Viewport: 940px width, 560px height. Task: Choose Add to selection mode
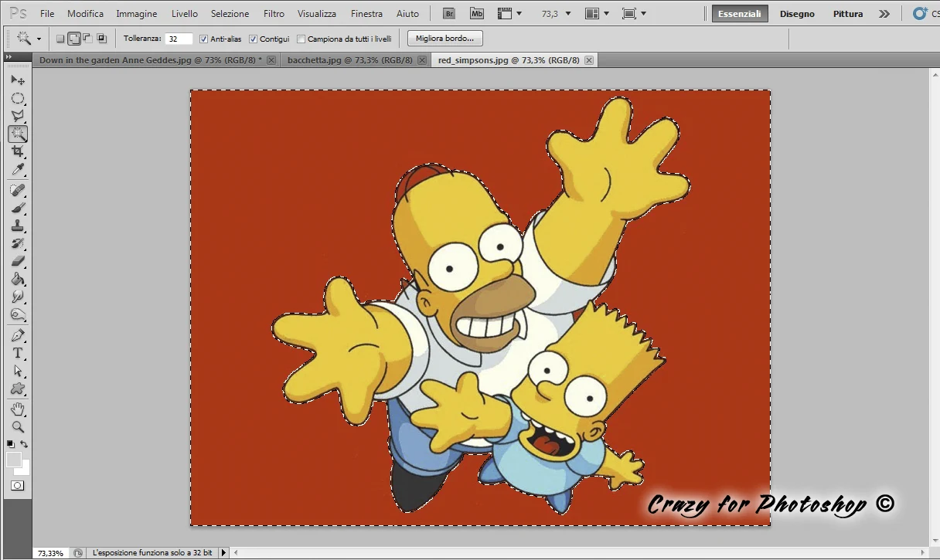(73, 39)
